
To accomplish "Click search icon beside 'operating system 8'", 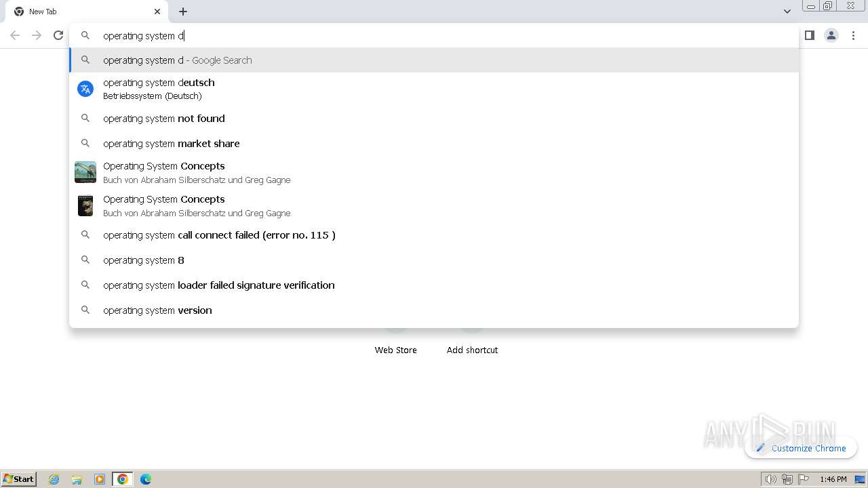I will [x=85, y=260].
